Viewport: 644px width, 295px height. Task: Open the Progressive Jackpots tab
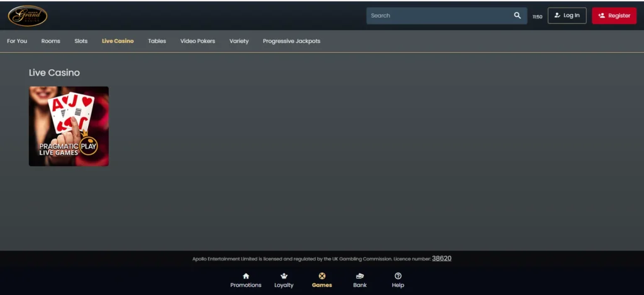292,41
